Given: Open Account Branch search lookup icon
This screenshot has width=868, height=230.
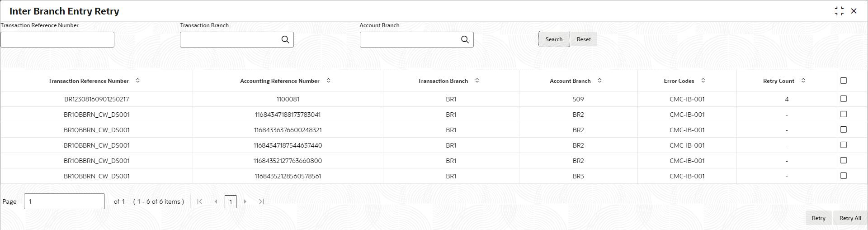Looking at the screenshot, I should point(465,39).
